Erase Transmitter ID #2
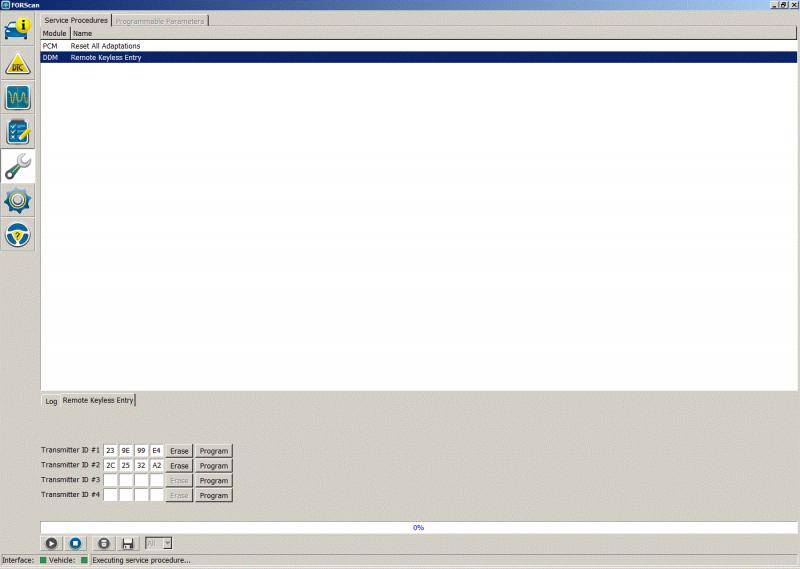This screenshot has width=800, height=569. point(179,466)
